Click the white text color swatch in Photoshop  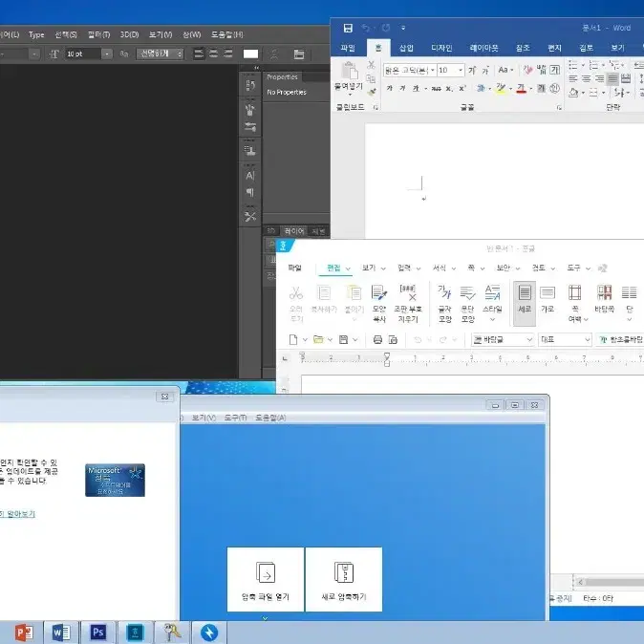pos(250,54)
